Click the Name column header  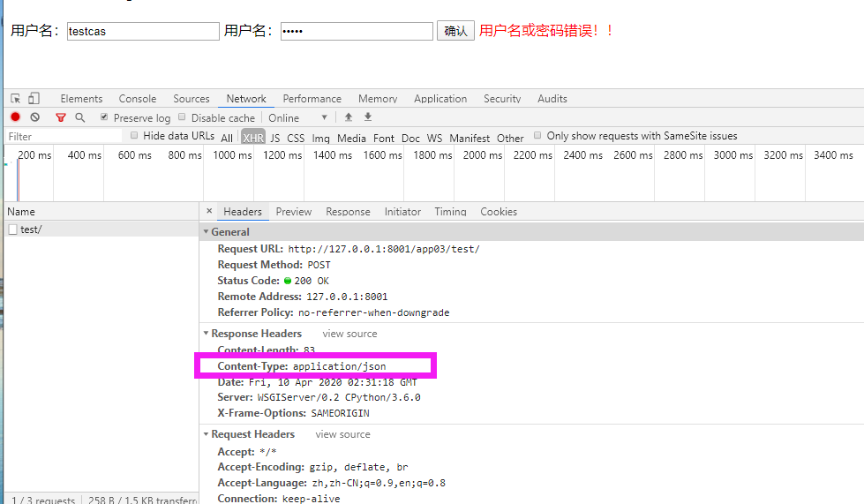click(x=102, y=212)
